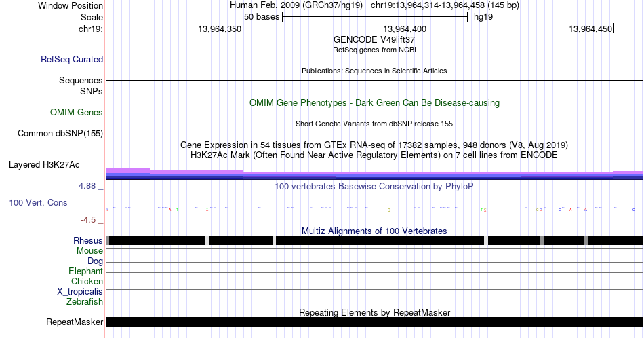Click the H3K27Ac Mark ENCODE title
Image resolution: width=644 pixels, height=338 pixels.
click(374, 155)
